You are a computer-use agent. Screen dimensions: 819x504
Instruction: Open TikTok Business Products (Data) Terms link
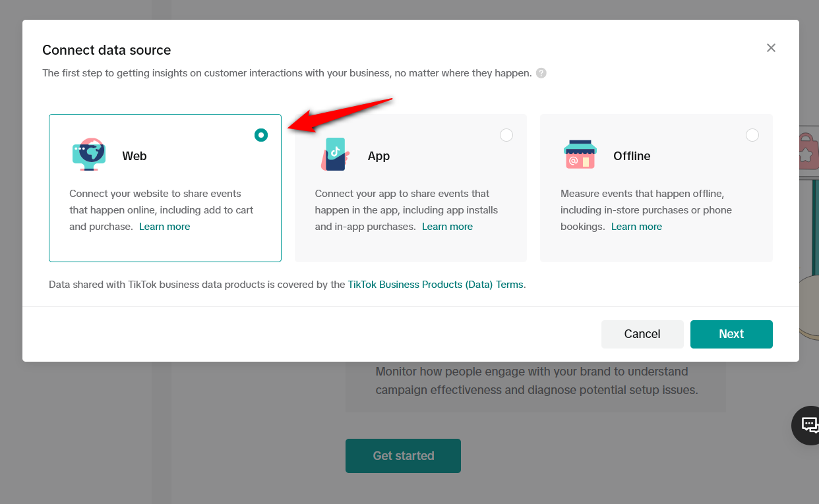pyautogui.click(x=436, y=285)
